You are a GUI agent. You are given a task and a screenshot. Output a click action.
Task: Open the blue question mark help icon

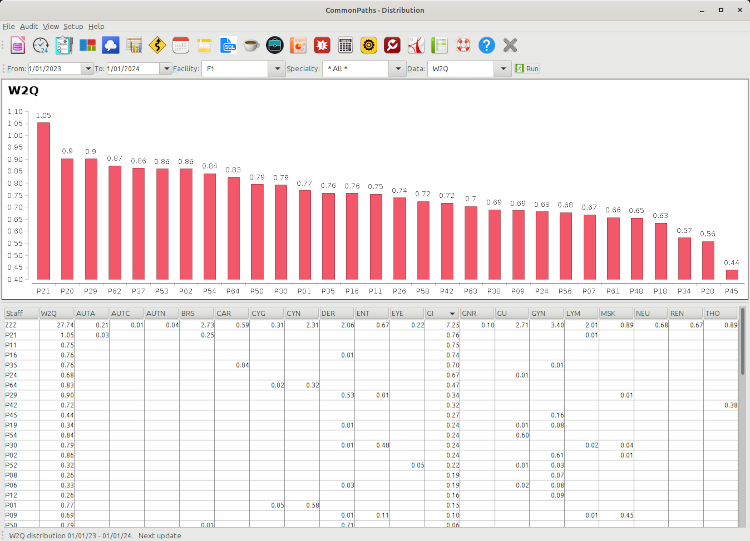487,45
